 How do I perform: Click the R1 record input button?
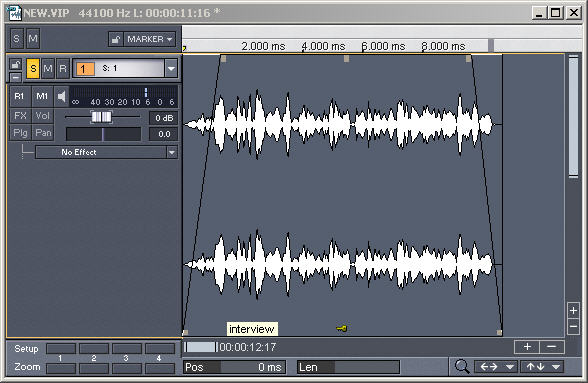20,96
